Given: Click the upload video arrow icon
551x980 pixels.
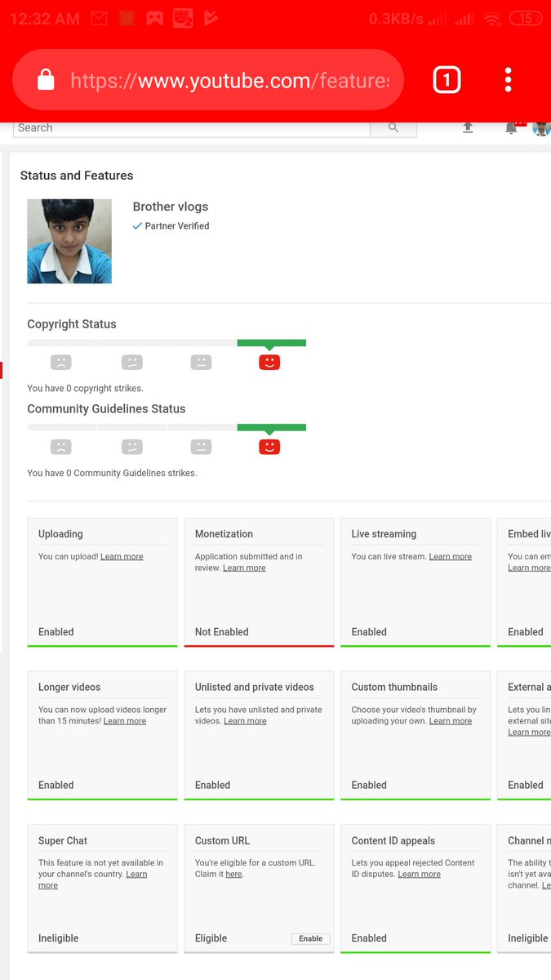Looking at the screenshot, I should coord(468,127).
